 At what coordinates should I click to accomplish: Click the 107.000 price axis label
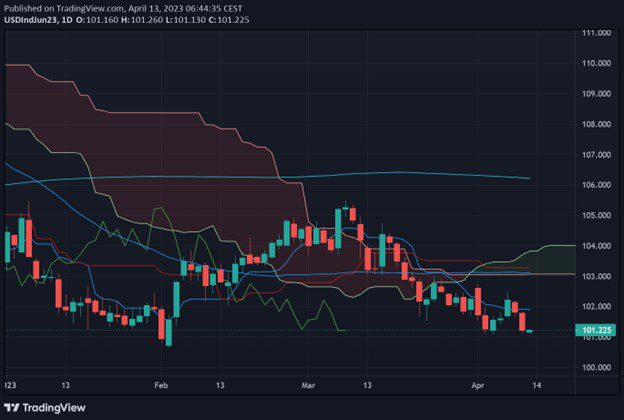[596, 154]
